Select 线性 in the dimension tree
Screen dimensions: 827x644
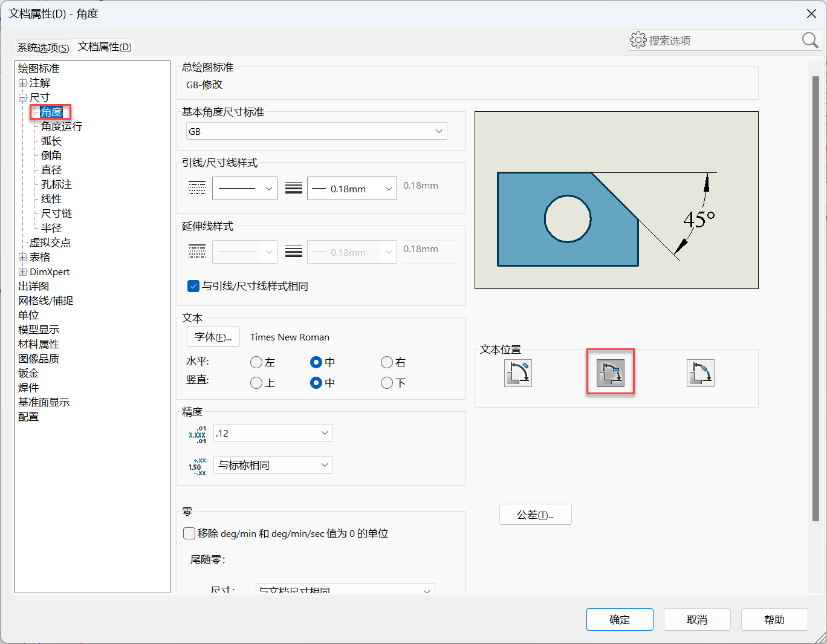coord(51,199)
